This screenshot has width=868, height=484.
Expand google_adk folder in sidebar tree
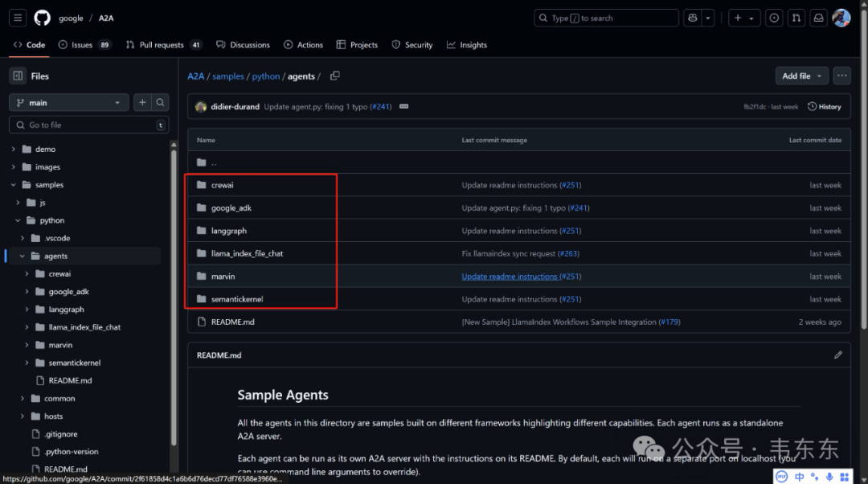coord(27,291)
